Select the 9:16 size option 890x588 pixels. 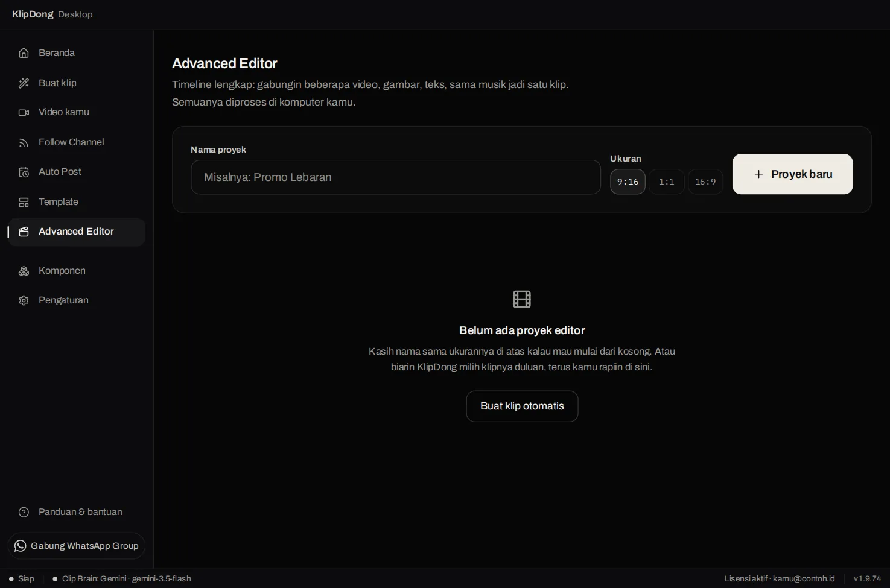pyautogui.click(x=628, y=182)
